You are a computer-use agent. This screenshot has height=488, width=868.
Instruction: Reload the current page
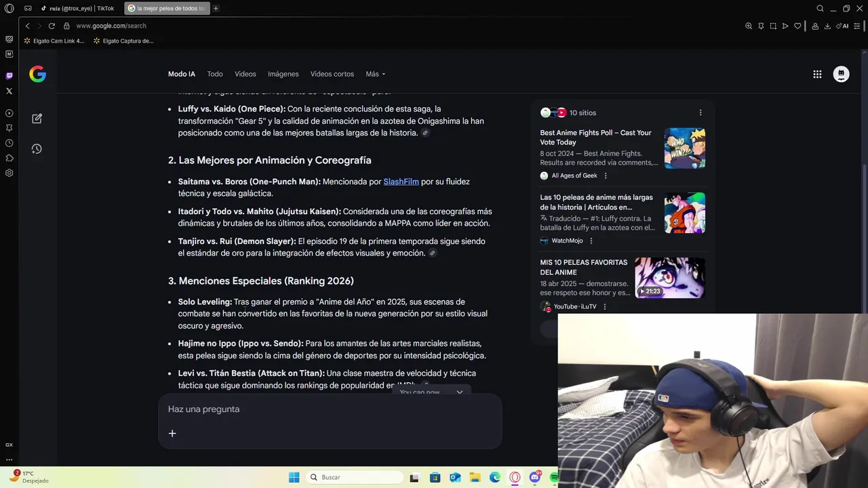(x=52, y=26)
